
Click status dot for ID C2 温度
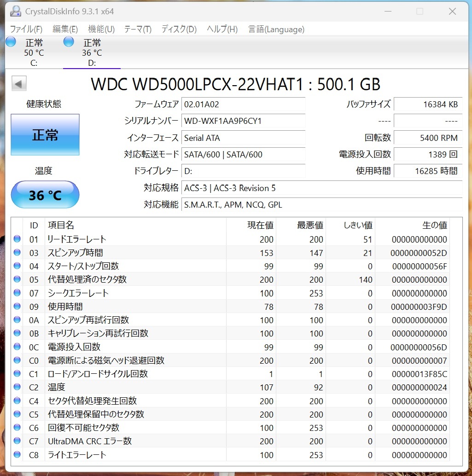[17, 387]
